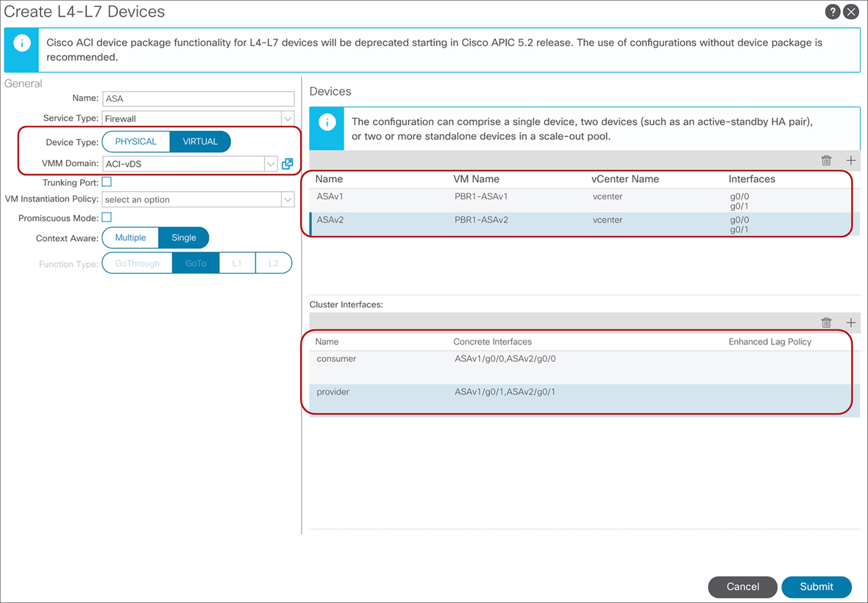Select the provider cluster interface row
This screenshot has width=868, height=603.
coord(584,400)
